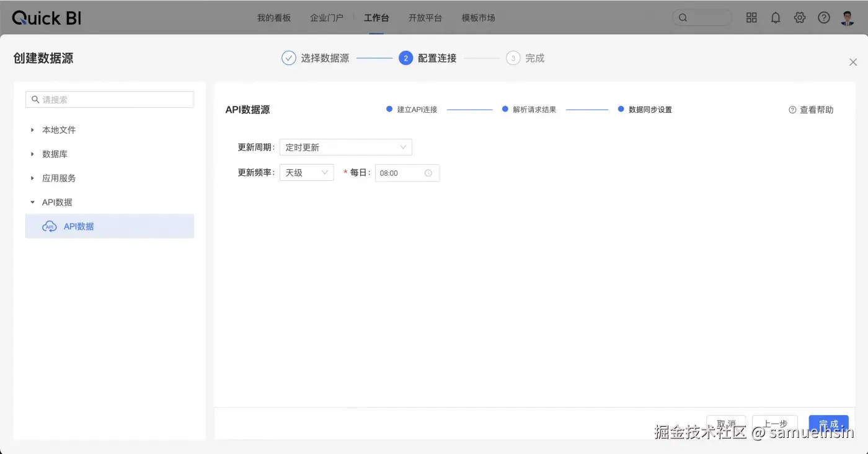Expand the 本地文件 tree node

point(32,130)
